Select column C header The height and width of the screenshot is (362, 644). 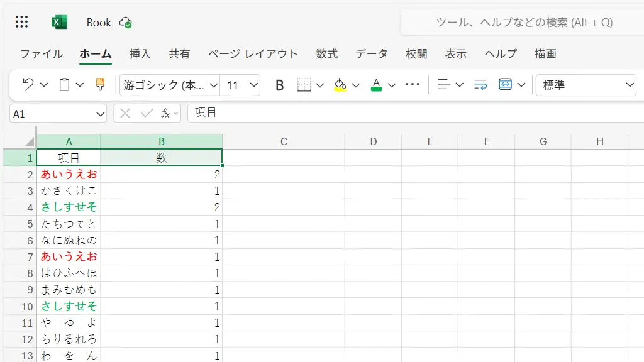(x=284, y=141)
